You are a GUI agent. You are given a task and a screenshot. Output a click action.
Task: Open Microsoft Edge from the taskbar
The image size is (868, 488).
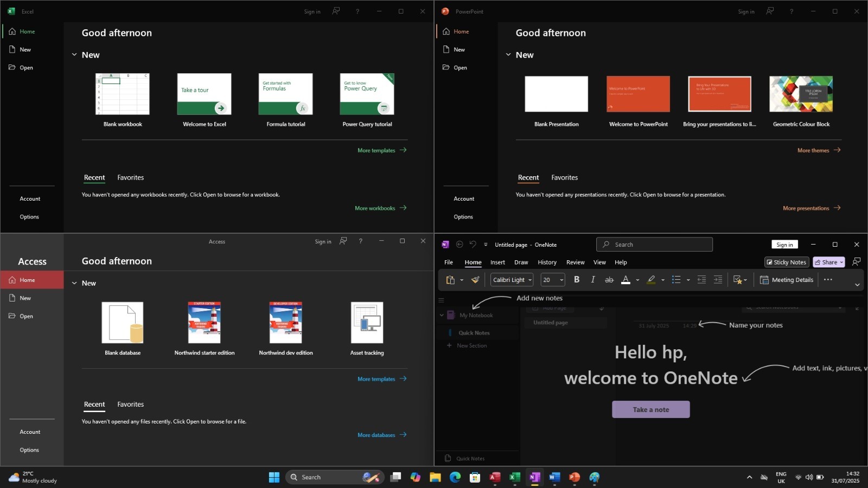pos(455,477)
